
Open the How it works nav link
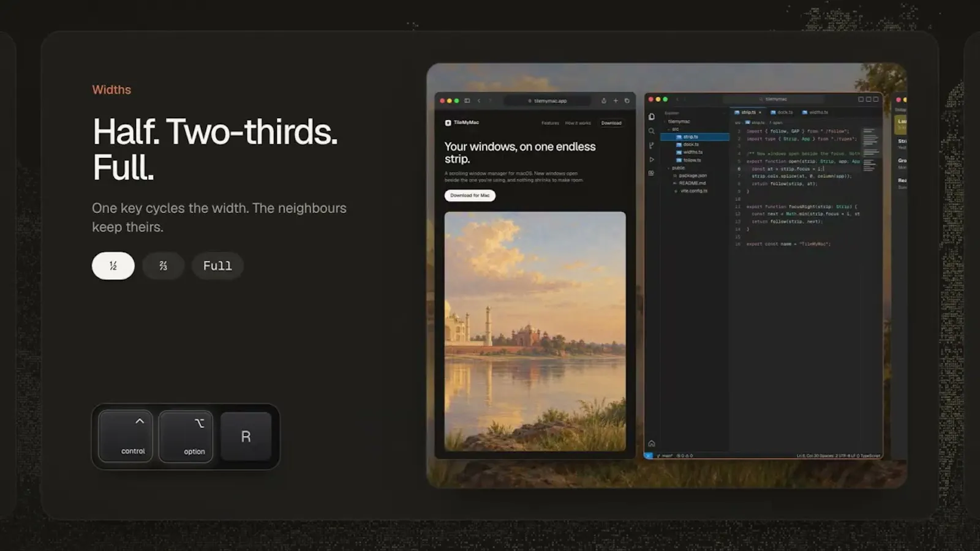pyautogui.click(x=578, y=123)
